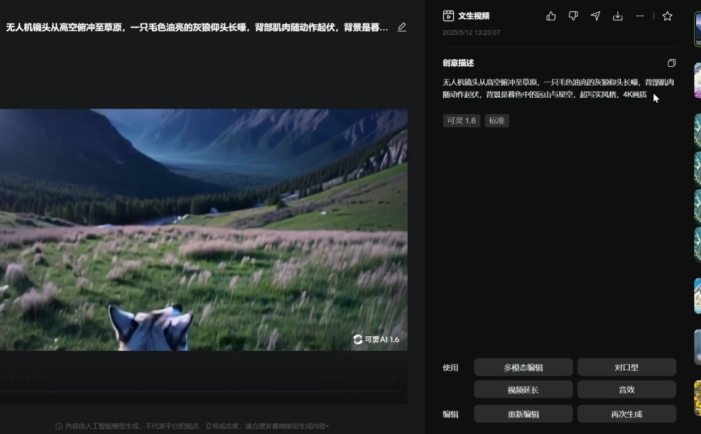Copy the creative description text
Screen dimensions: 701x434
pos(671,63)
